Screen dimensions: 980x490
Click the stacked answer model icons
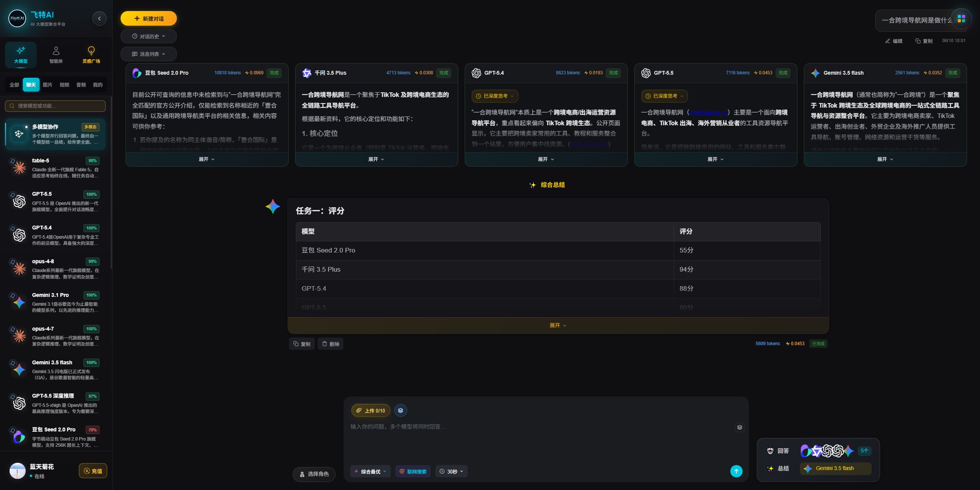pyautogui.click(x=827, y=451)
